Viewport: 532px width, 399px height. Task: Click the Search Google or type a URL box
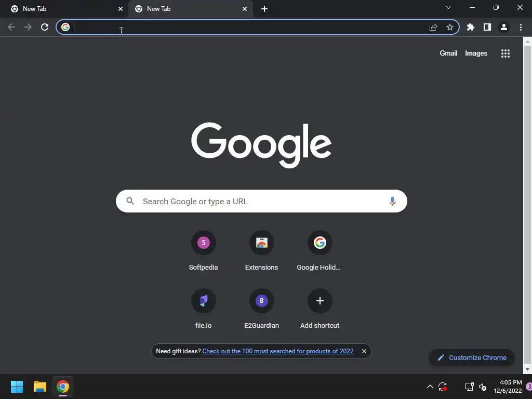pyautogui.click(x=261, y=201)
